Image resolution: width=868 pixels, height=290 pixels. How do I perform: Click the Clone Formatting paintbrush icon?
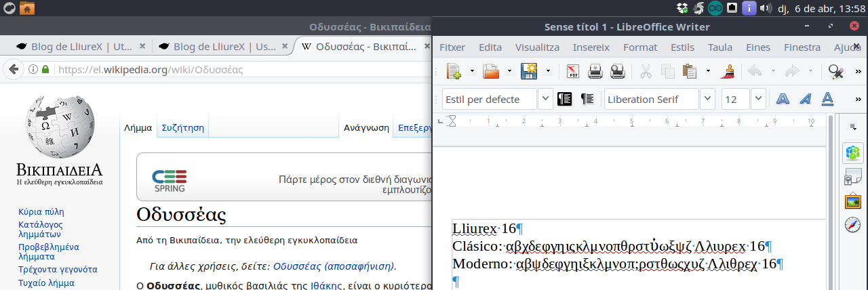729,71
